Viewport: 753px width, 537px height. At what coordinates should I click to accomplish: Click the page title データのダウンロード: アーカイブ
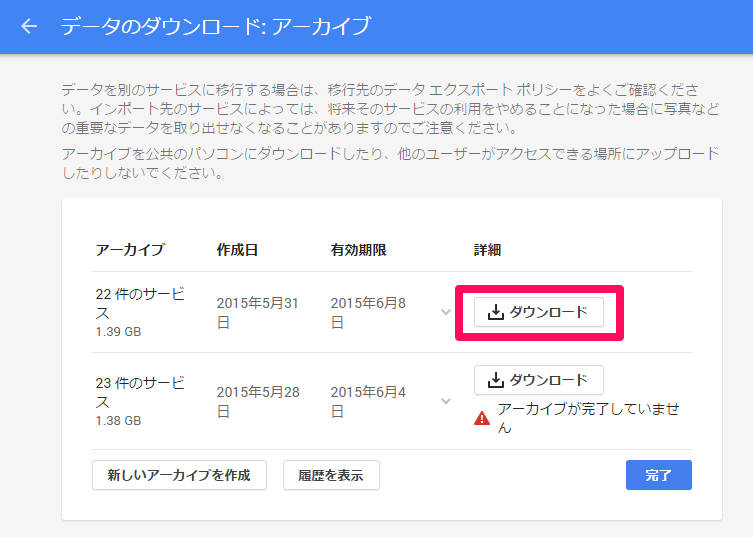point(215,26)
